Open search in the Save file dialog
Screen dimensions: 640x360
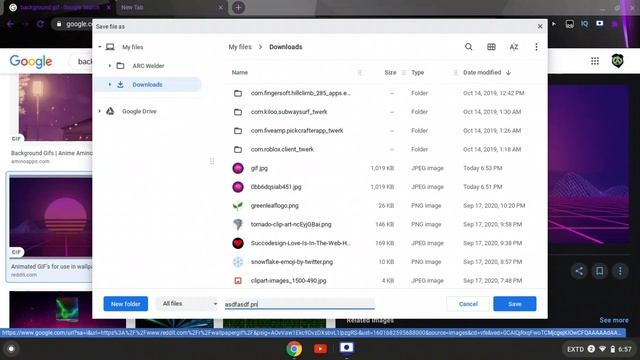(x=469, y=47)
